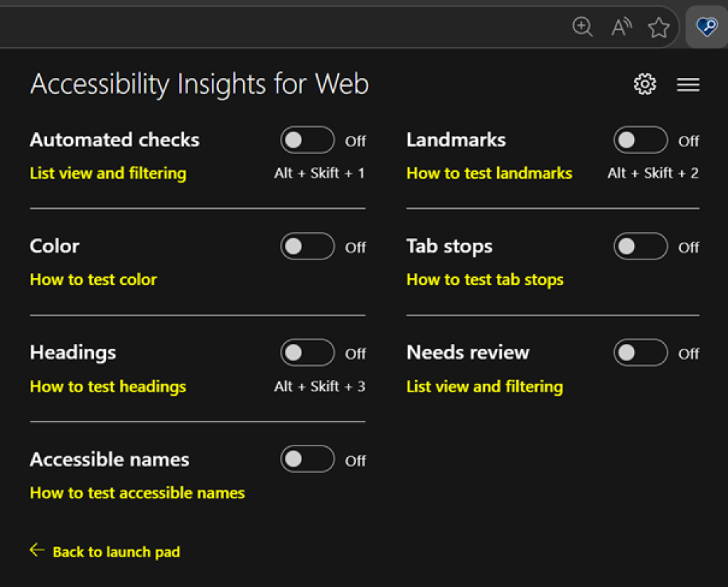Viewport: 728px width, 587px height.
Task: Open How to test accessible names link
Action: point(137,492)
